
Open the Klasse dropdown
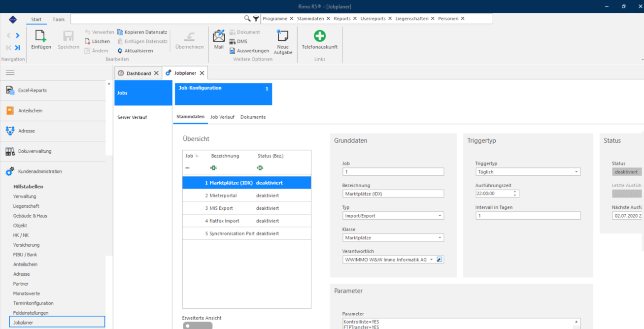(440, 237)
